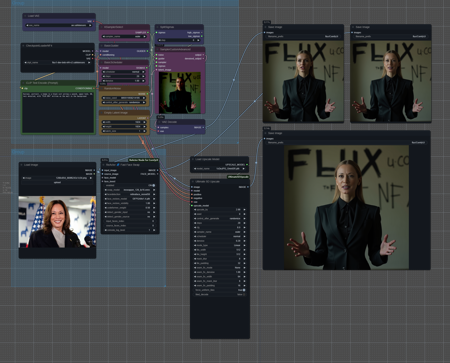This screenshot has height=363, width=450.
Task: Click the prompt text box in CLIP Text Encode
Action: (x=58, y=112)
